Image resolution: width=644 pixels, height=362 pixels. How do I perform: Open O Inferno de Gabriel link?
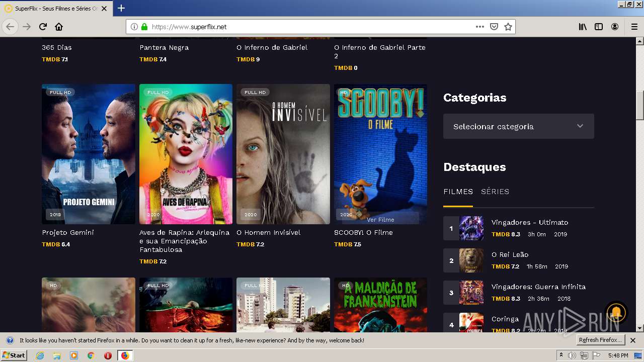point(272,47)
